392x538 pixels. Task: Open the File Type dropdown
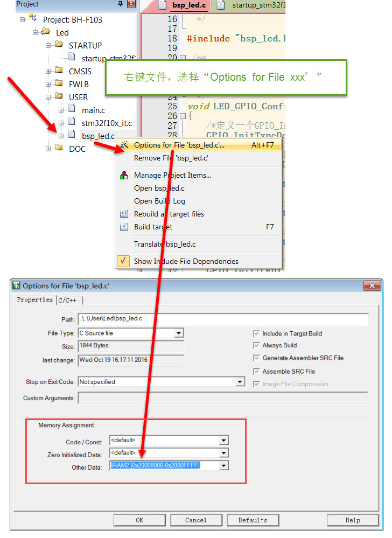point(178,333)
